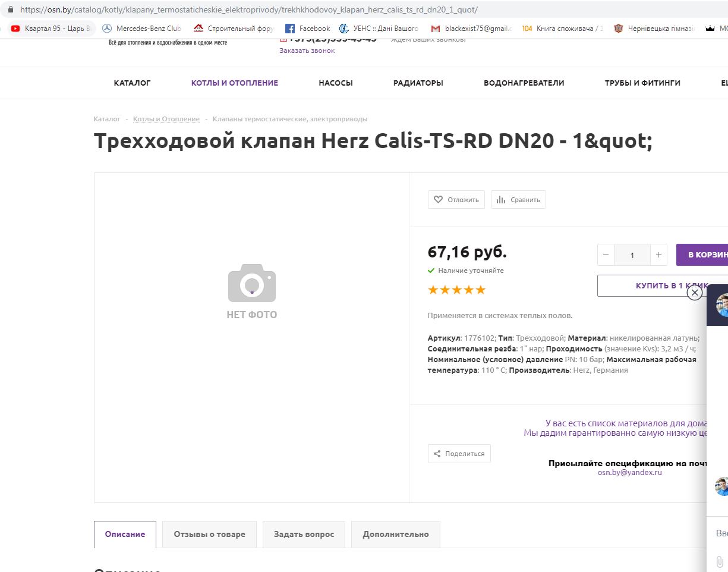Click the Поделиться share button
Image resolution: width=728 pixels, height=572 pixels.
tap(459, 454)
